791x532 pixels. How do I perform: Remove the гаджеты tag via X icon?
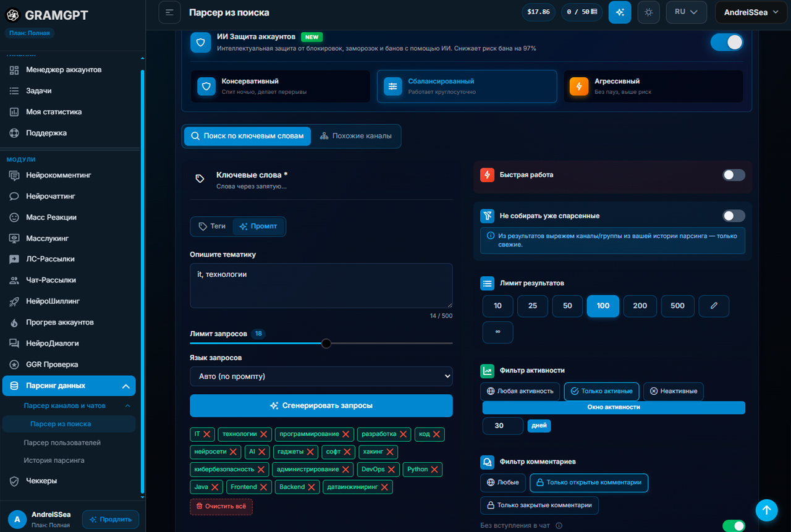(311, 452)
